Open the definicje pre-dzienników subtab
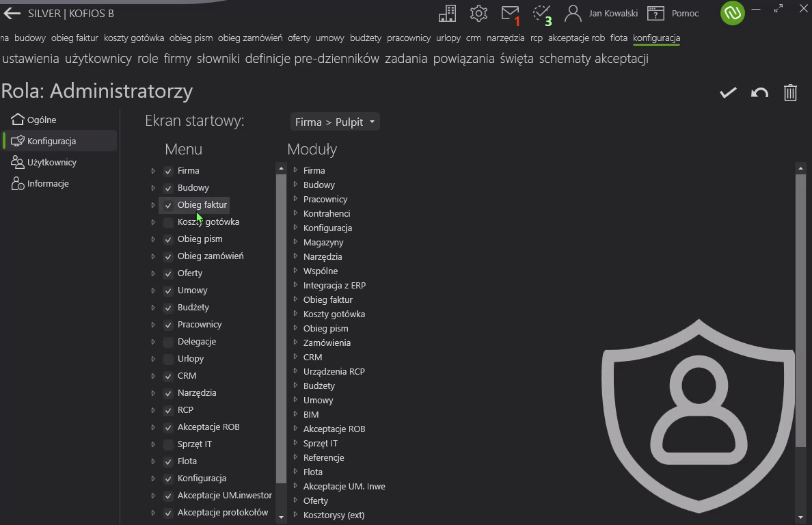 (312, 59)
